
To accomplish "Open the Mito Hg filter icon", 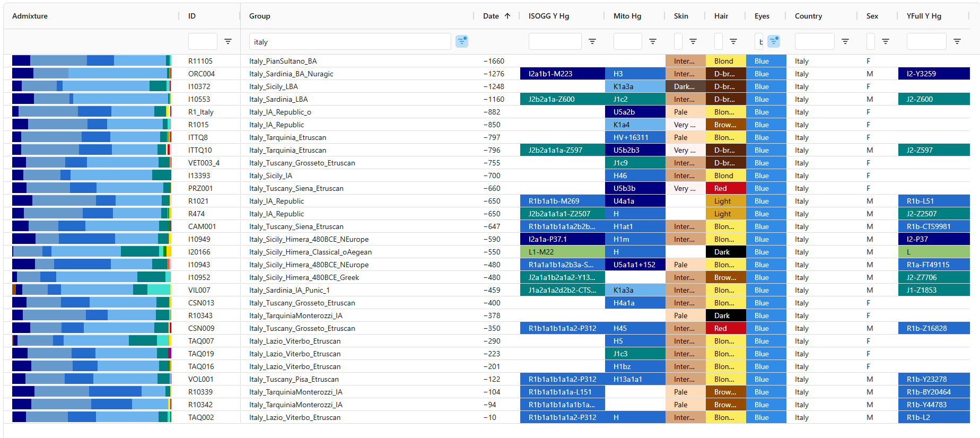I will [653, 41].
